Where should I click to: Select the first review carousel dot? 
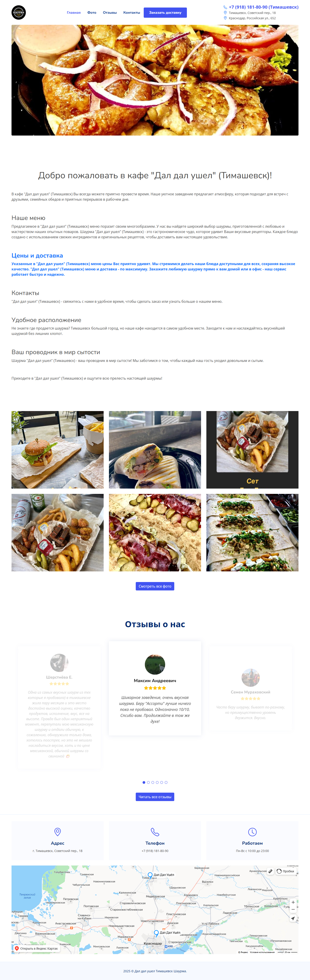coord(144,782)
